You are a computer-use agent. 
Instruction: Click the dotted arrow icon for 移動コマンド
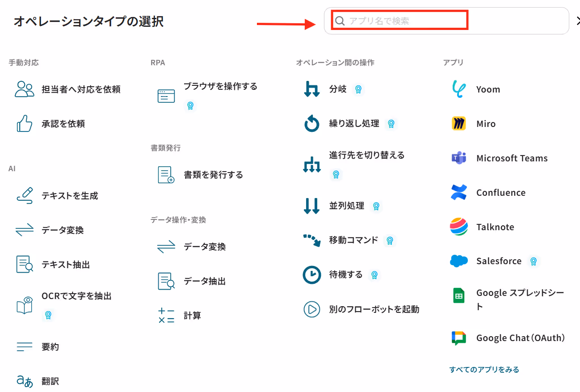point(312,240)
